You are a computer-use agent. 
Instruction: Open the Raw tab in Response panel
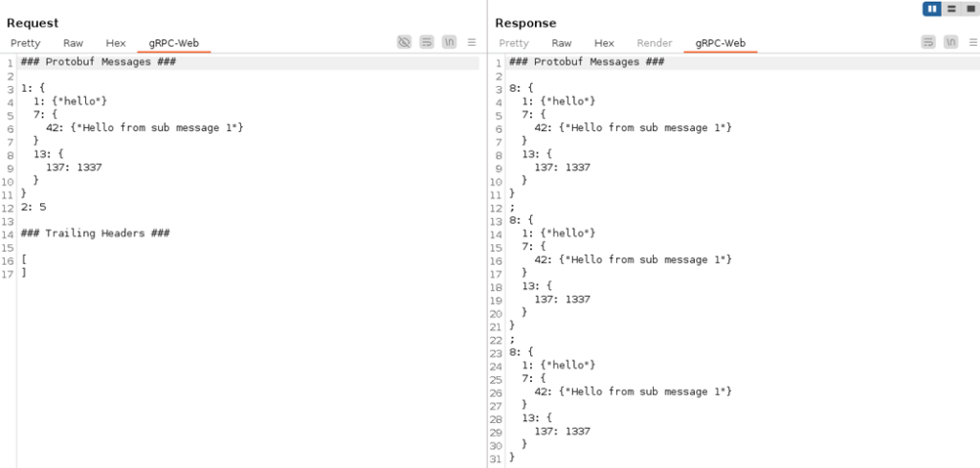562,43
